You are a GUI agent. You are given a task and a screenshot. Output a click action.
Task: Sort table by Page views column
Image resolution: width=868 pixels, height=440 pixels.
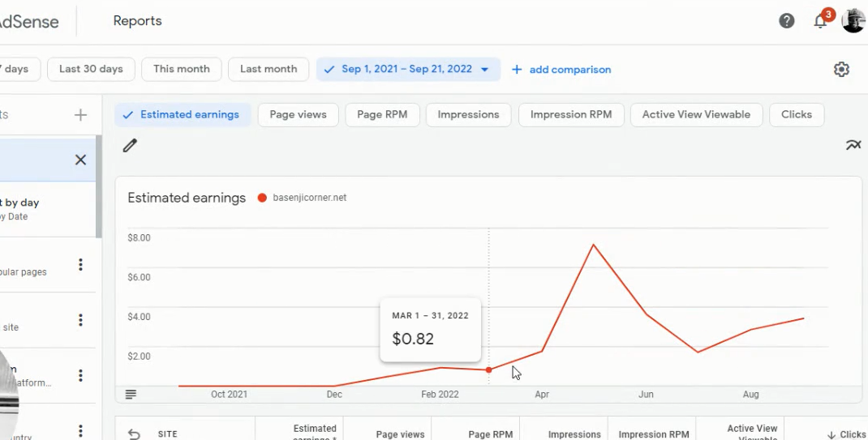click(x=400, y=434)
